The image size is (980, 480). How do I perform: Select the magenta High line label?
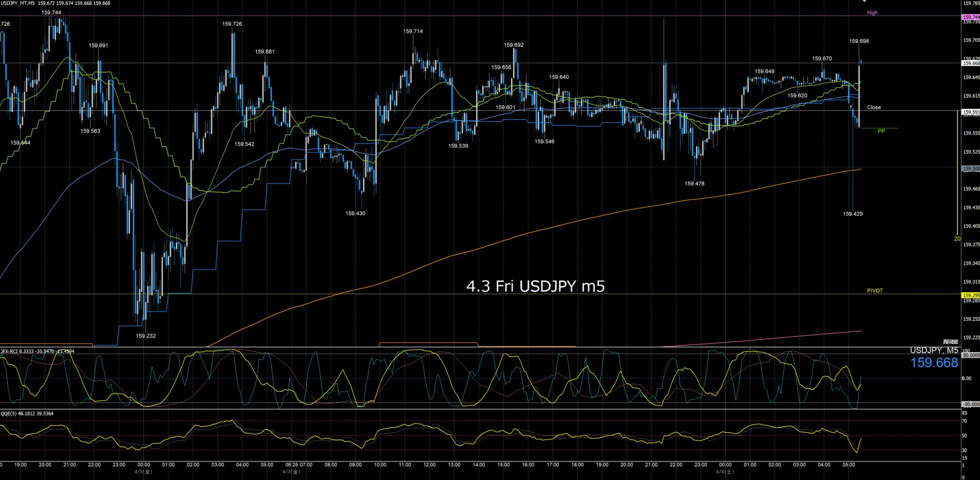(x=872, y=13)
